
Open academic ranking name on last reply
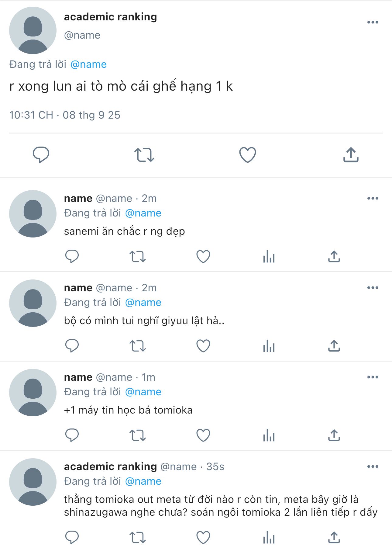coord(110,466)
